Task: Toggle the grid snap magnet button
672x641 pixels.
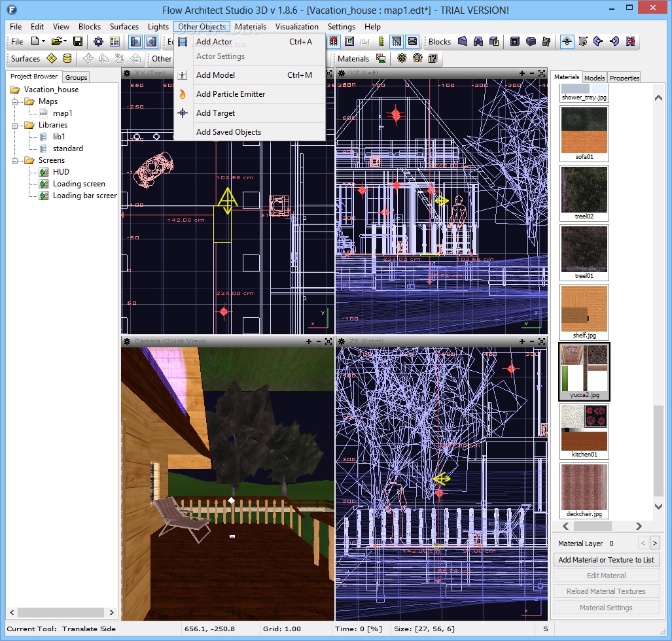Action: (x=334, y=42)
